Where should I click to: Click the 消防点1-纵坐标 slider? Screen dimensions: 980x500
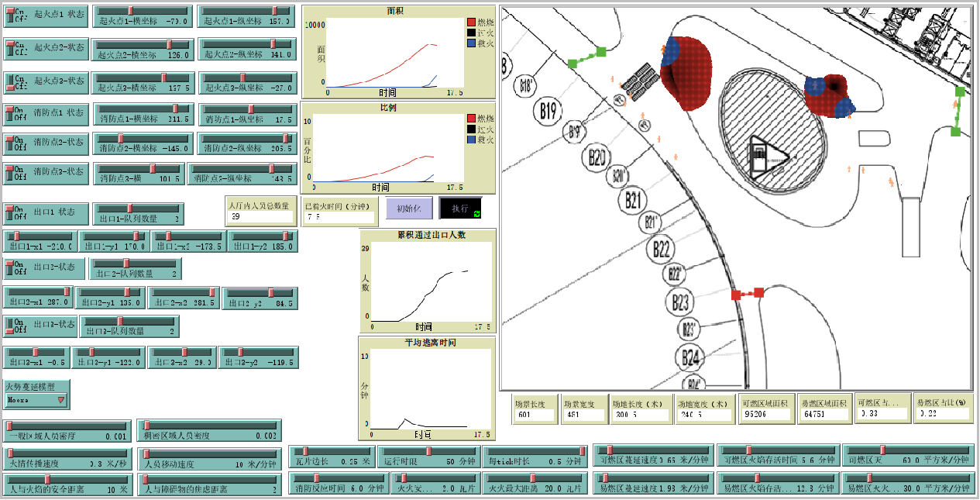(x=247, y=115)
